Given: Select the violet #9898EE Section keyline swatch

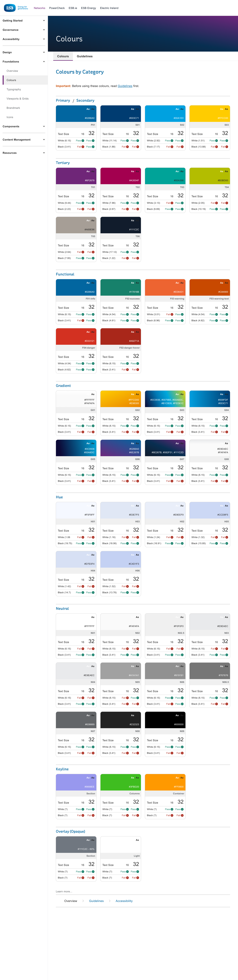Looking at the screenshot, I should point(76,783).
